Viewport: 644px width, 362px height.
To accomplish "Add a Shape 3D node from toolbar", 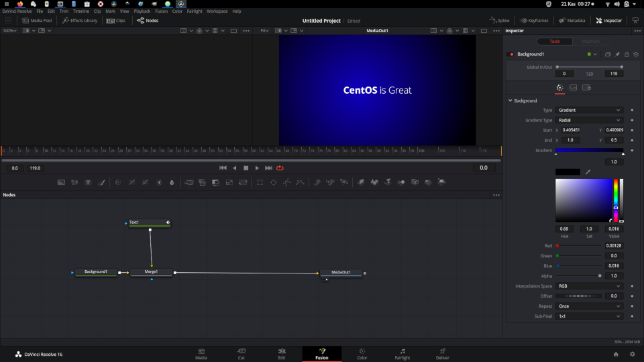I will click(x=374, y=182).
